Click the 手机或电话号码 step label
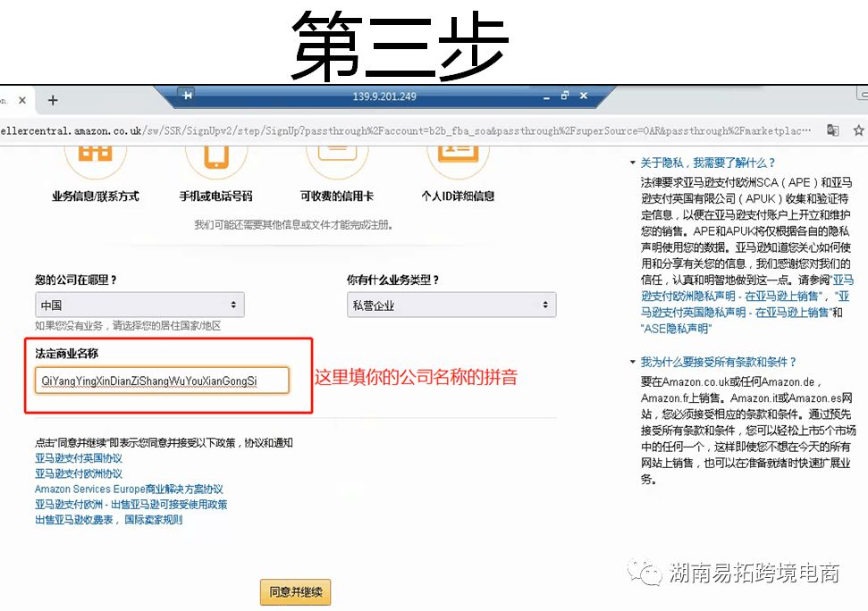This screenshot has width=868, height=611. [x=216, y=196]
